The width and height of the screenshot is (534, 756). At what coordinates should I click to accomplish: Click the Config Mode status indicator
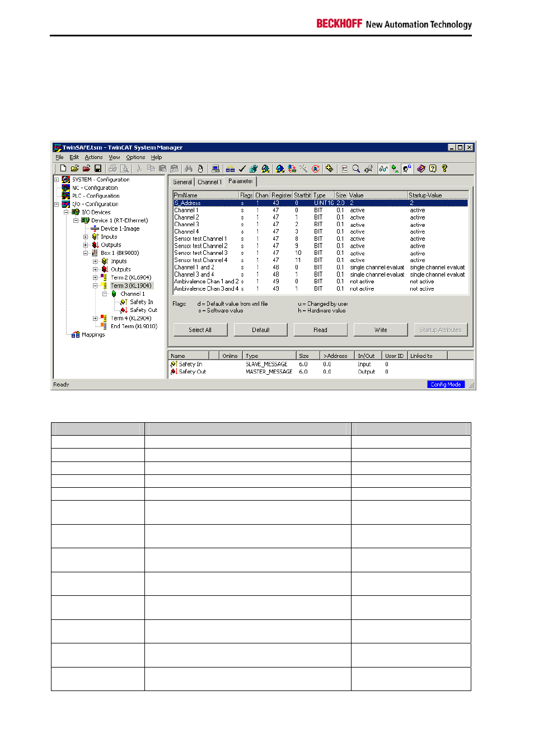446,385
